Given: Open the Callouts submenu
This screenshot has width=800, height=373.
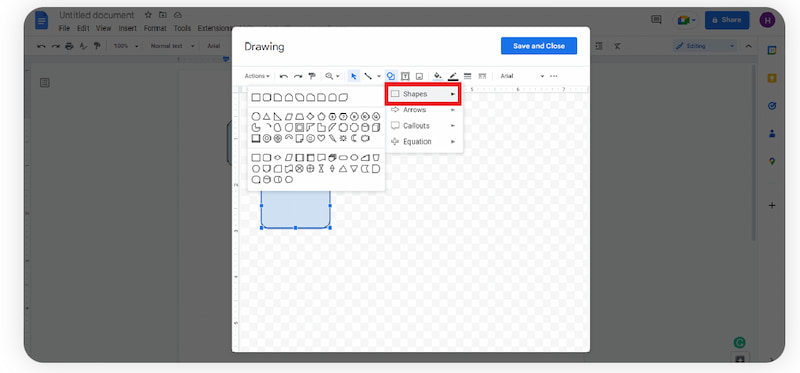Looking at the screenshot, I should click(423, 126).
